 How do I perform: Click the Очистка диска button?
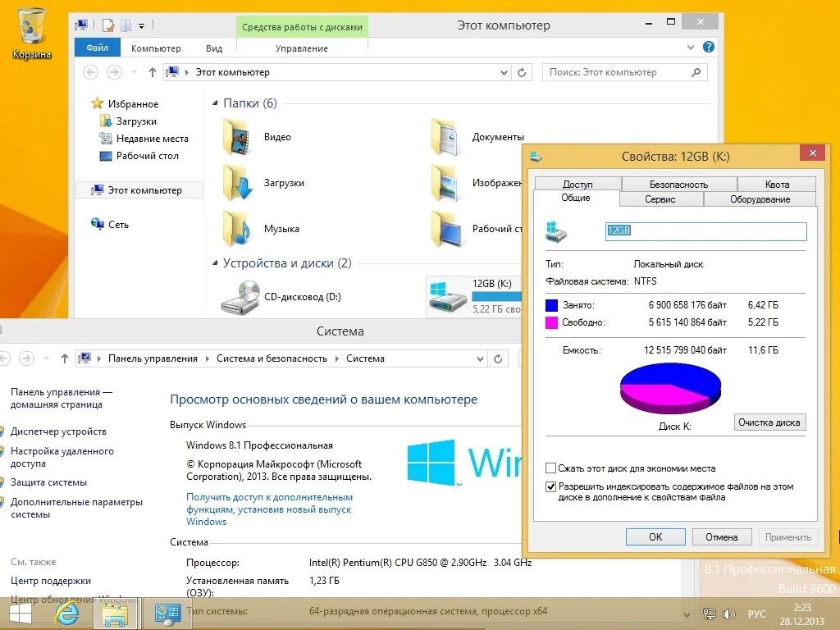769,422
